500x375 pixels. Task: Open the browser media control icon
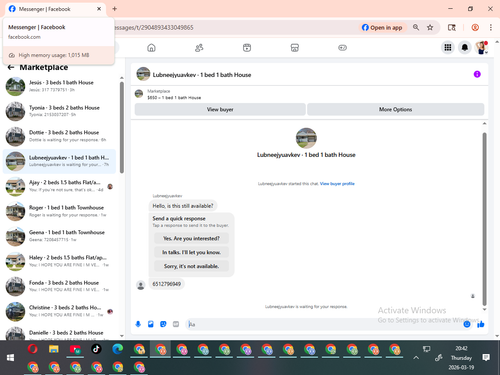point(452,27)
